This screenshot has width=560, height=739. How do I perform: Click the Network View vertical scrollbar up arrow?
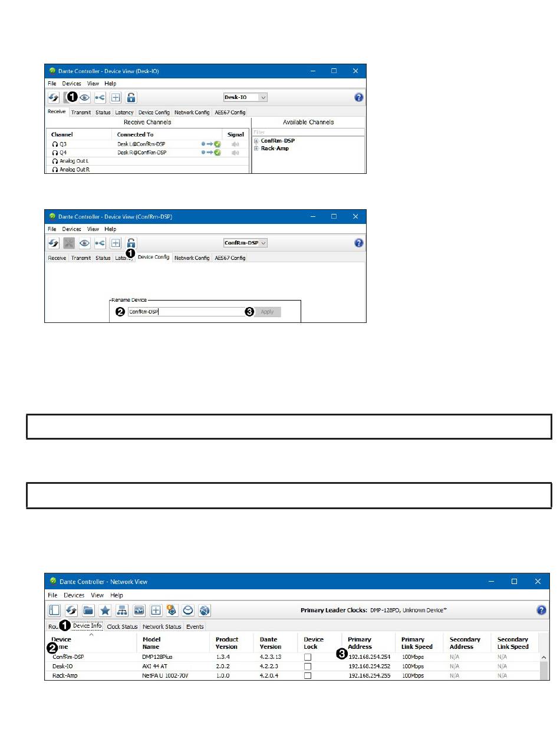point(544,656)
